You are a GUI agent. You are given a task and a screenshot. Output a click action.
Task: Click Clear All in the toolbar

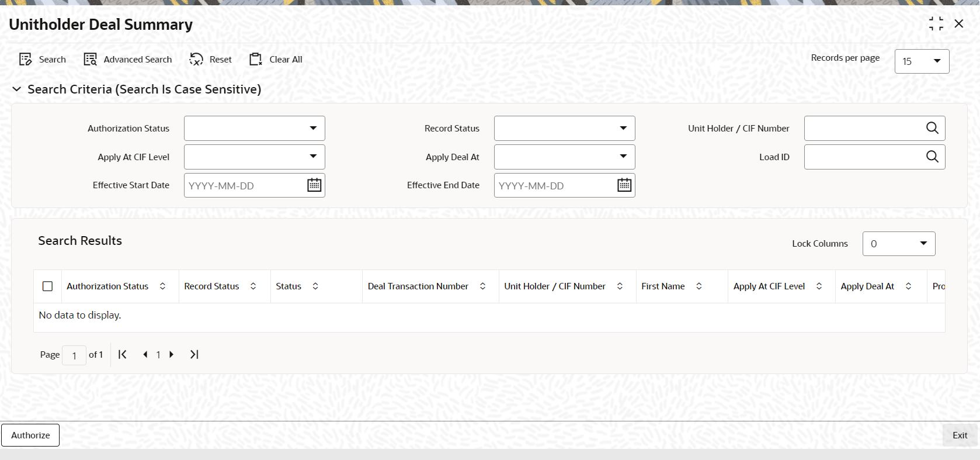pos(276,60)
